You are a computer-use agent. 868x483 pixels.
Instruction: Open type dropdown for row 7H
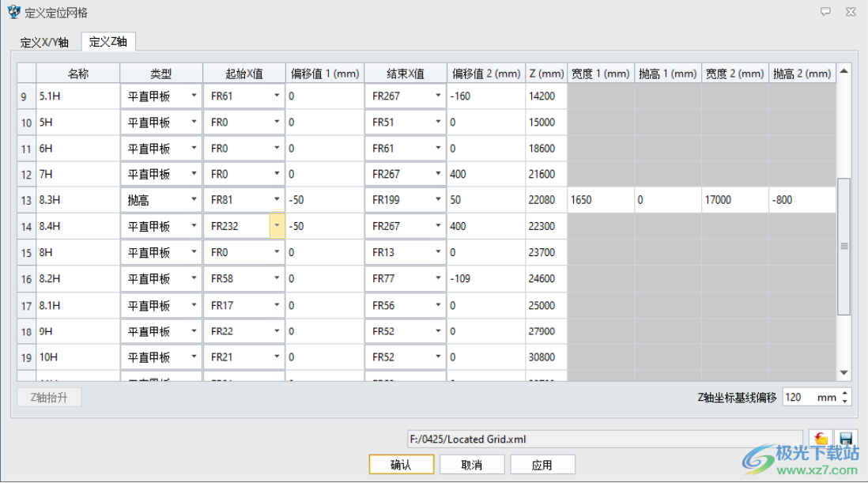pyautogui.click(x=194, y=174)
